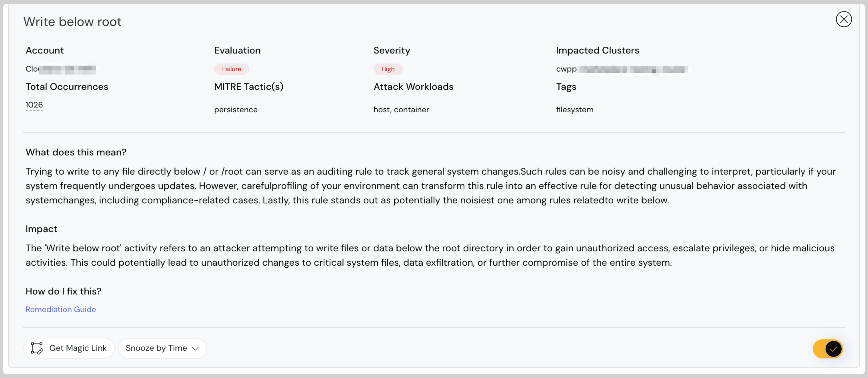
Task: Click the Impact section heading
Action: 42,229
